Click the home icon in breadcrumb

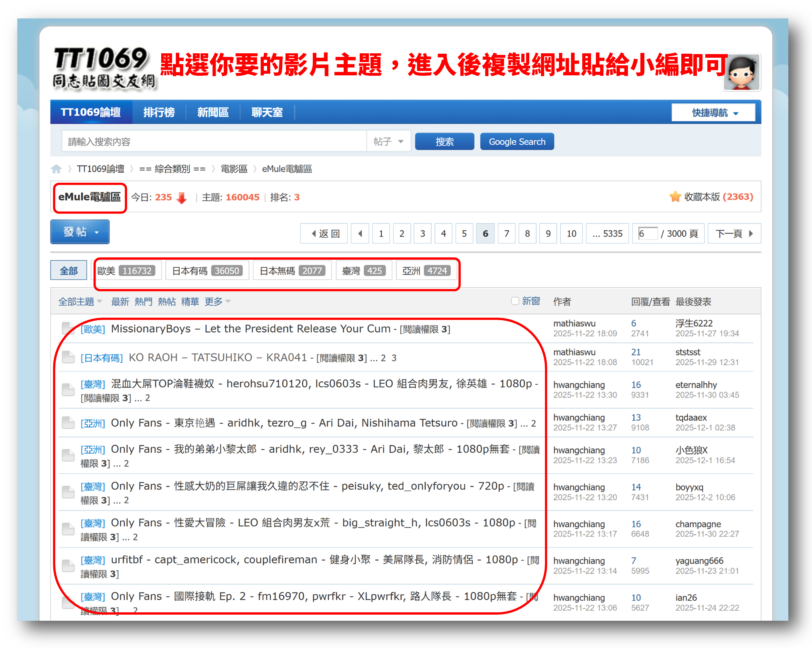[56, 169]
